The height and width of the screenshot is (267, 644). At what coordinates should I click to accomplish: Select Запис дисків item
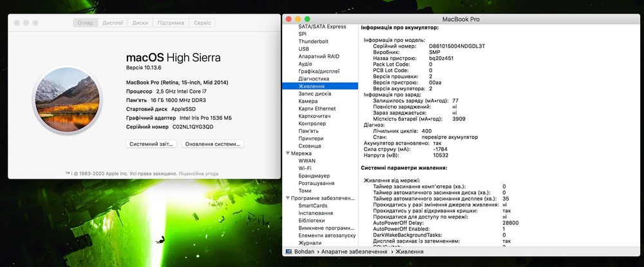[315, 94]
